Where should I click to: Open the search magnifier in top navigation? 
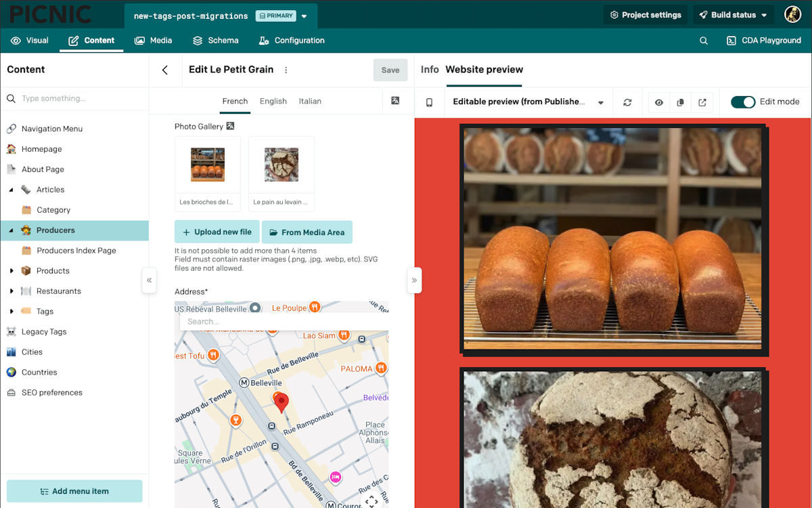coord(704,41)
